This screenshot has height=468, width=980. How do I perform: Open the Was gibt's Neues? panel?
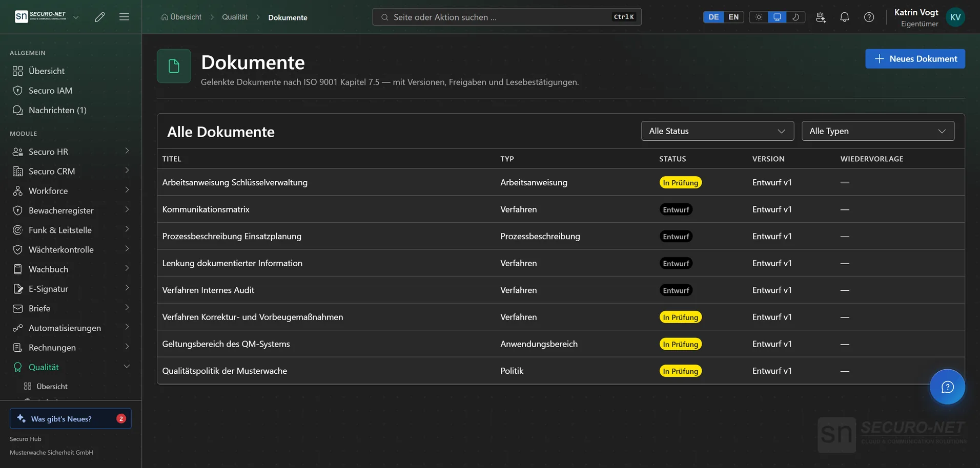tap(71, 419)
